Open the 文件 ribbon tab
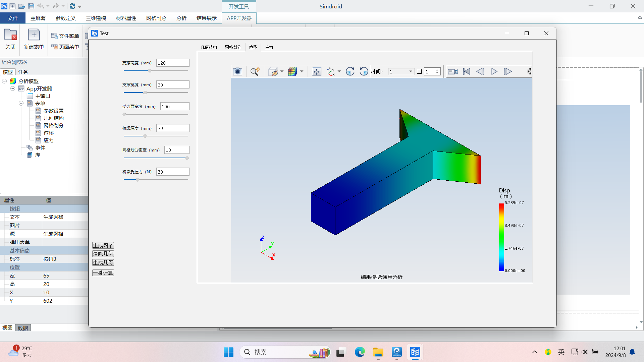Viewport: 644px width, 362px height. (13, 18)
